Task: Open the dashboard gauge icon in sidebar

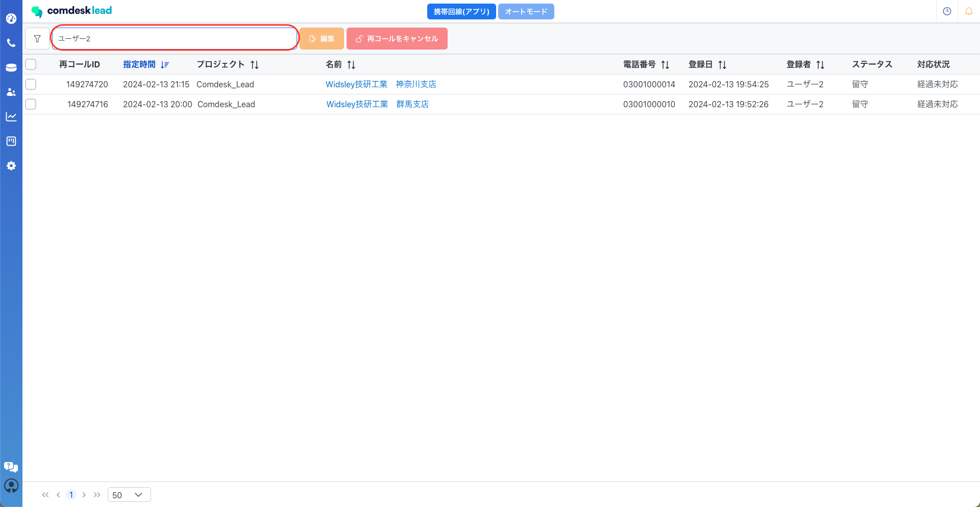Action: (x=11, y=19)
